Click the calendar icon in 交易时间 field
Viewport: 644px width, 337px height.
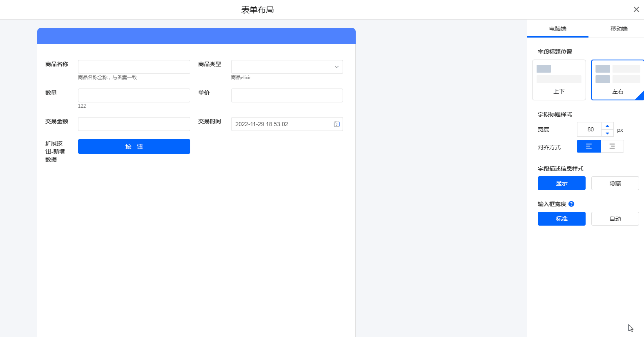[x=336, y=124]
